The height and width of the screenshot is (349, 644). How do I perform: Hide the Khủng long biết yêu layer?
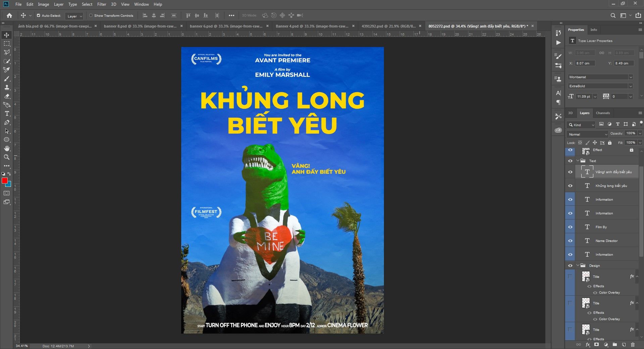tap(570, 186)
